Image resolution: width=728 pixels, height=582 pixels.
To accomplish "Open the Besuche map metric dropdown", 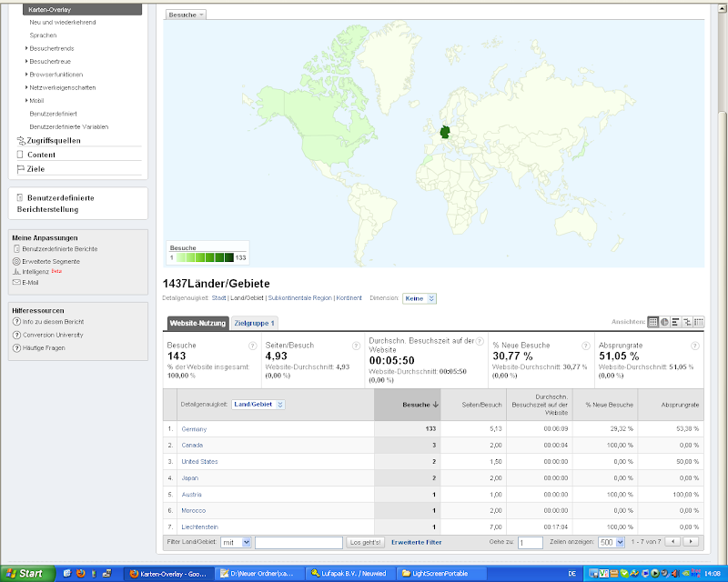I will pyautogui.click(x=187, y=15).
